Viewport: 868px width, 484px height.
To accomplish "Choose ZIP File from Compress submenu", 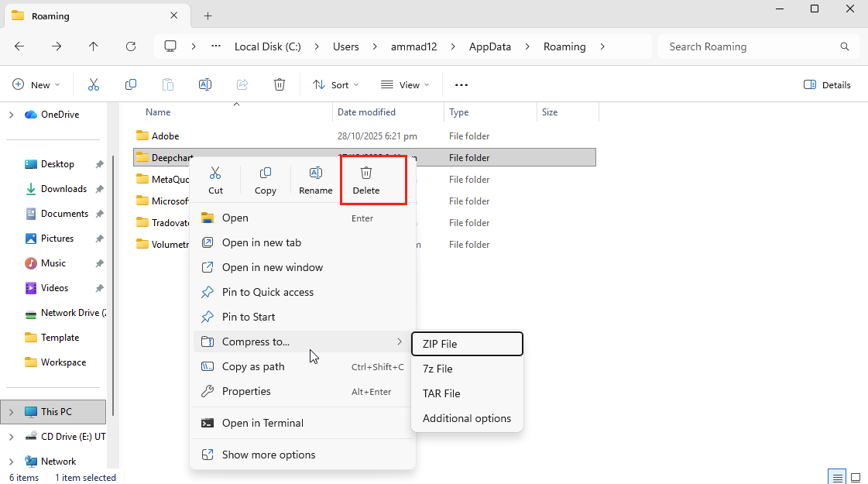I will click(x=467, y=344).
